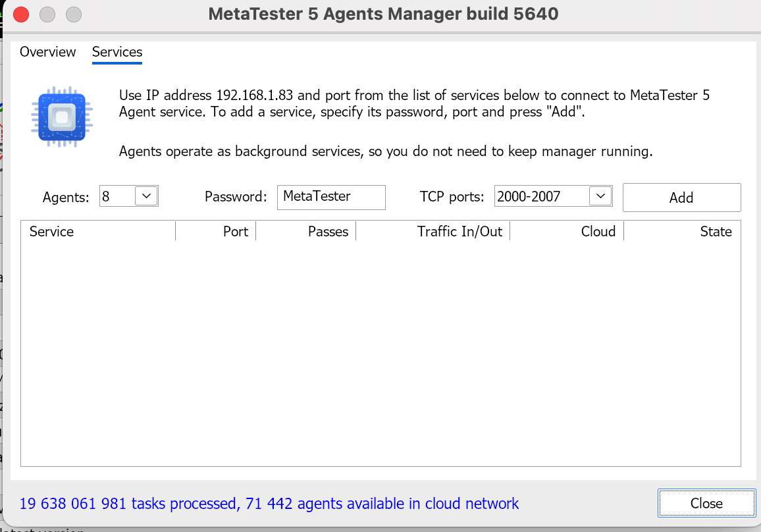Viewport: 761px width, 532px height.
Task: Click the window title bar text
Action: [383, 14]
